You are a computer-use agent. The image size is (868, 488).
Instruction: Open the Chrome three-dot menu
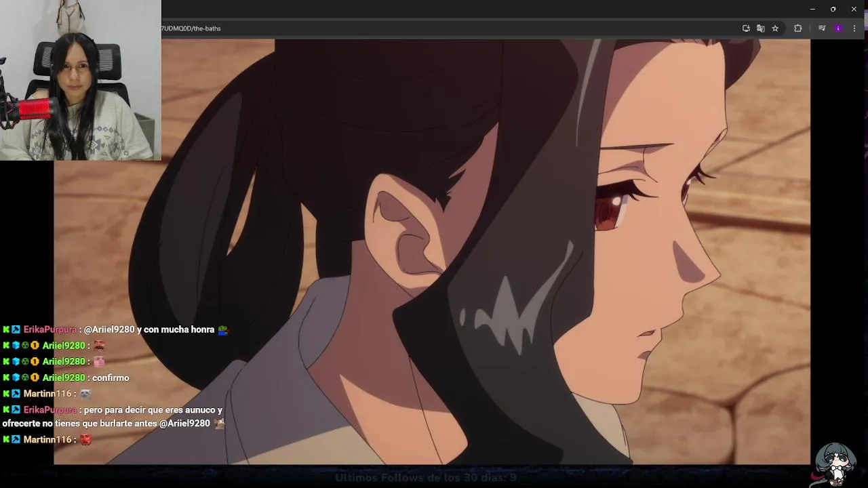pos(854,28)
